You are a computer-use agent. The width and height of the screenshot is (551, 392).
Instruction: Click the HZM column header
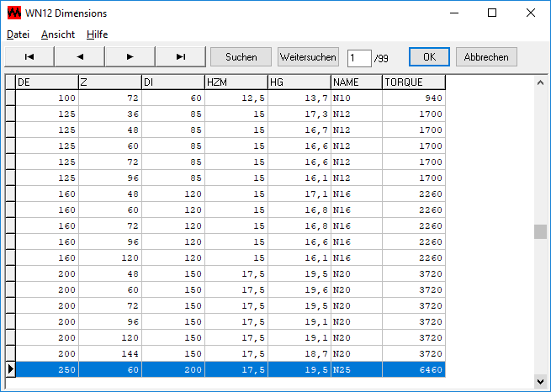[236, 82]
